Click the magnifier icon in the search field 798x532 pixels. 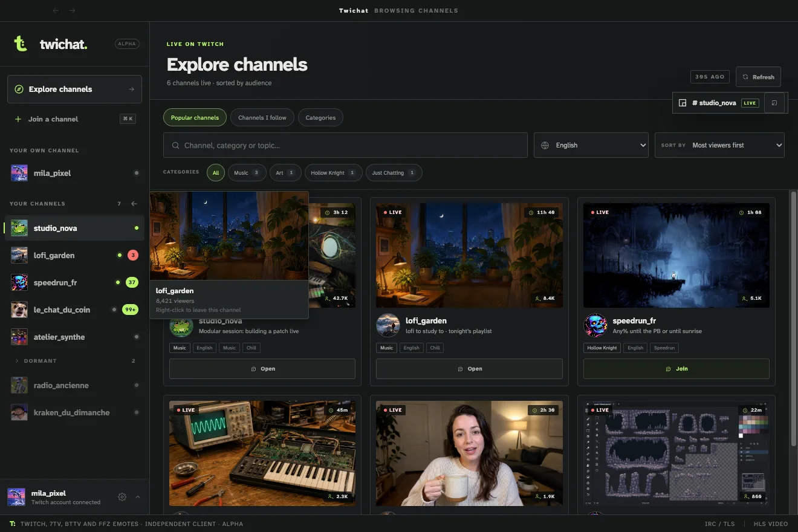(175, 146)
